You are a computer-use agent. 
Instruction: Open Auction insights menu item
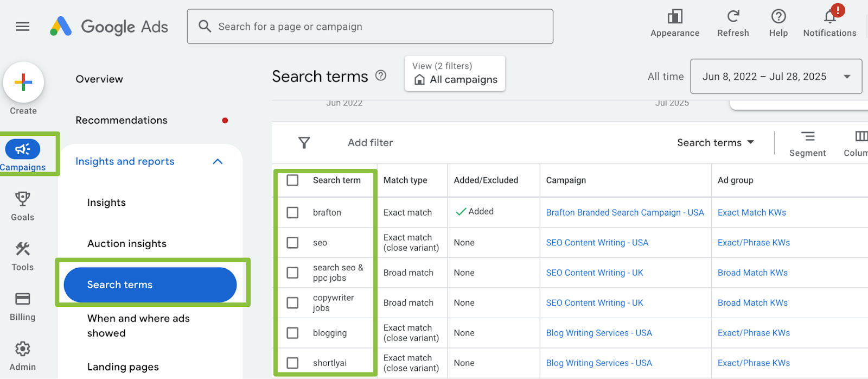click(127, 244)
